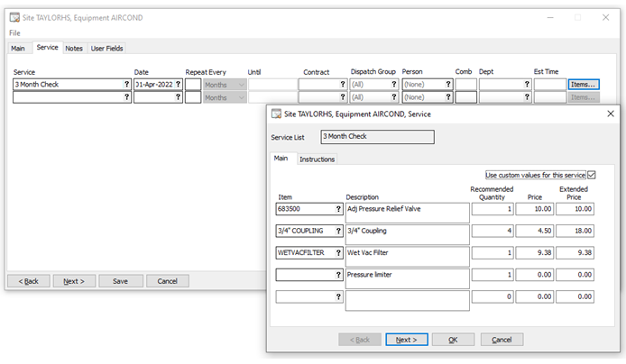The width and height of the screenshot is (626, 364).
Task: Open Dept field lookup in first row
Action: (x=525, y=84)
